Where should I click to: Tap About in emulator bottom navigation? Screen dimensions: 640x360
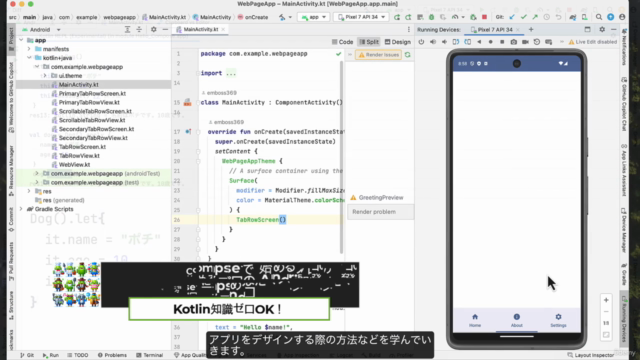[x=516, y=320]
